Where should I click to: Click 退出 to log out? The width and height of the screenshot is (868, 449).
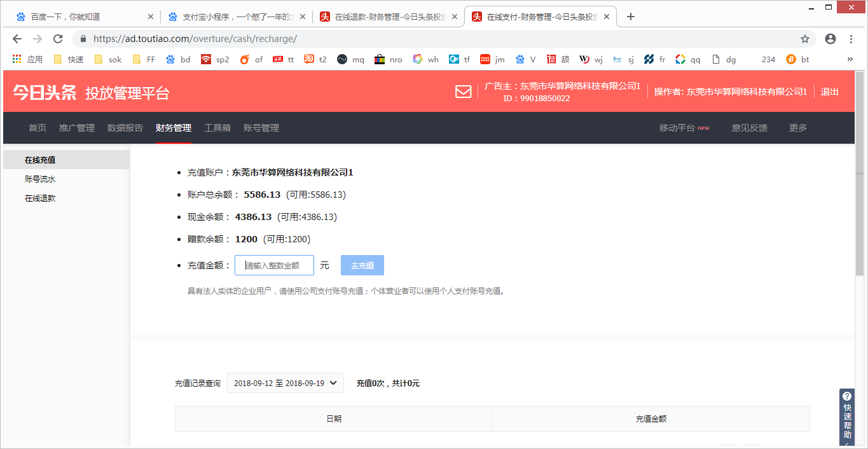[x=830, y=92]
